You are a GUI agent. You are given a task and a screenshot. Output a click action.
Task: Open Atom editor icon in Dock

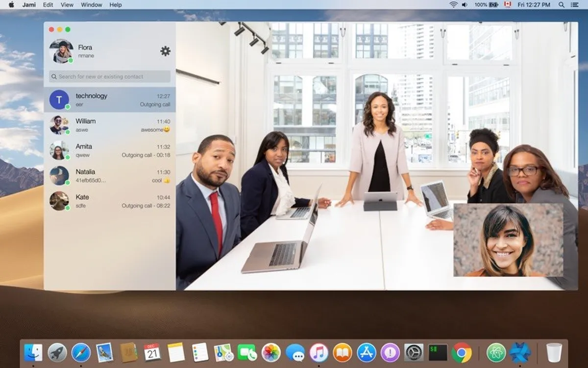[496, 352]
